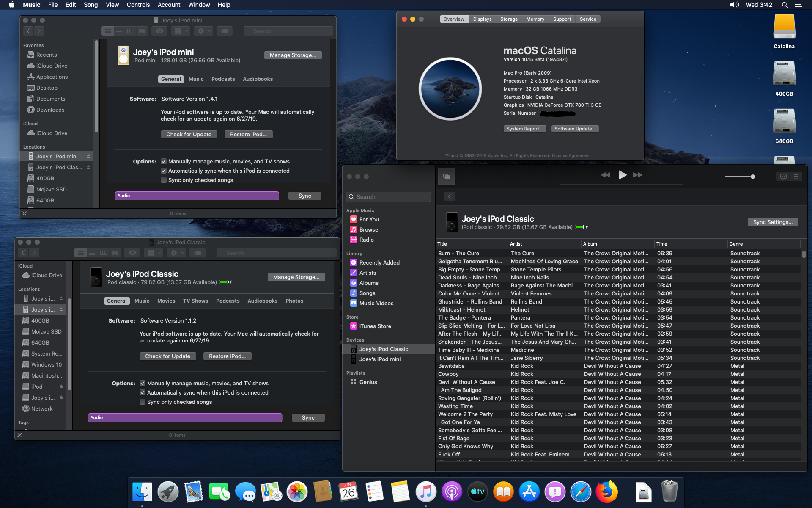Open Calendar icon showing 26
Viewport: 812px width, 508px height.
[348, 492]
